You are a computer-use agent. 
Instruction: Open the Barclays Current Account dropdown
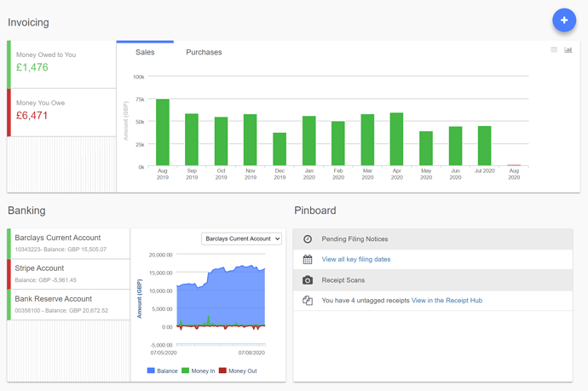coord(242,239)
